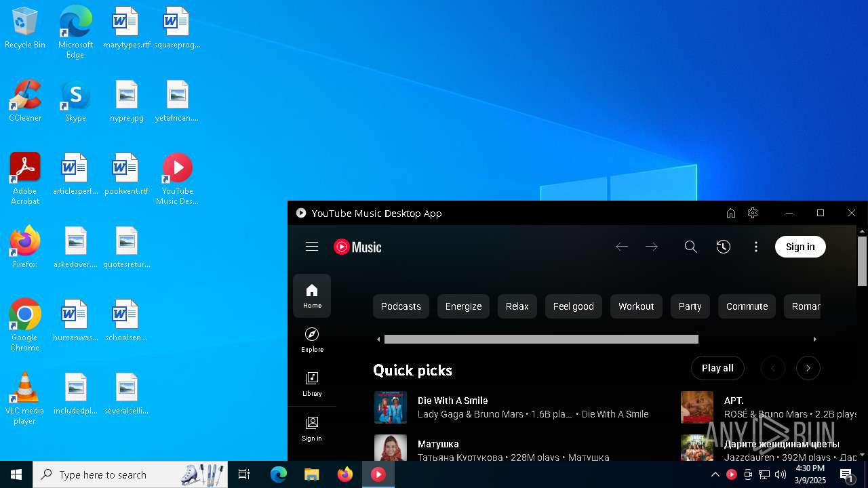868x488 pixels.
Task: Click the YouTube Music logo
Action: (x=357, y=247)
